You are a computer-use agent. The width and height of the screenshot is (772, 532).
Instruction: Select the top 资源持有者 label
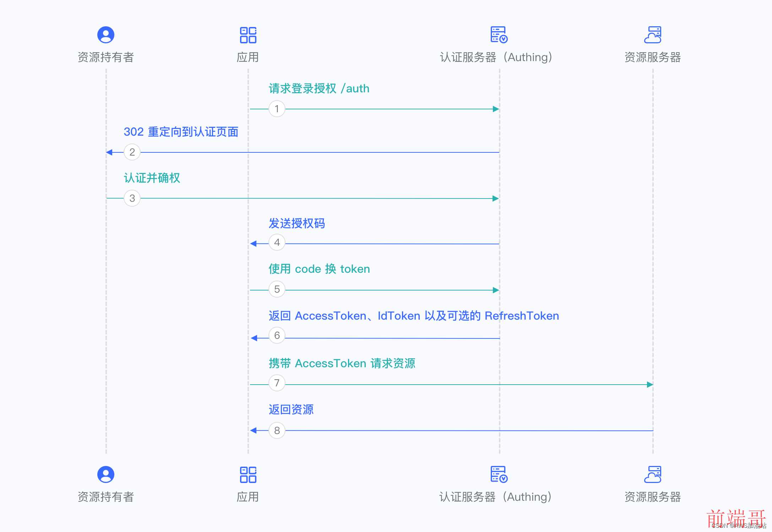click(106, 57)
